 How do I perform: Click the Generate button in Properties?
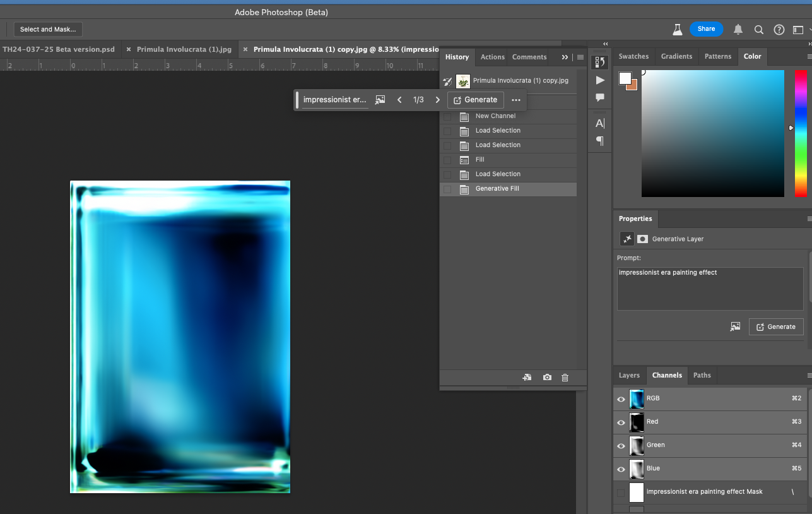(x=776, y=326)
